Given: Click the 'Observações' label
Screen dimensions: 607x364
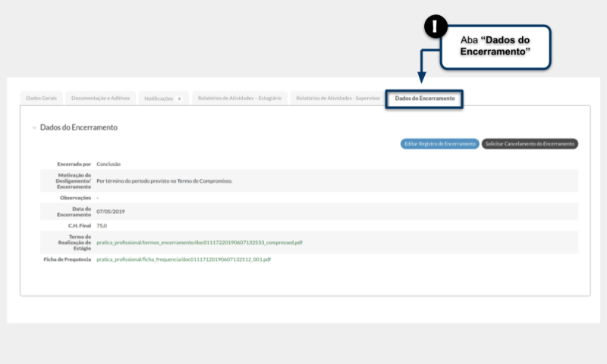Looking at the screenshot, I should (75, 198).
